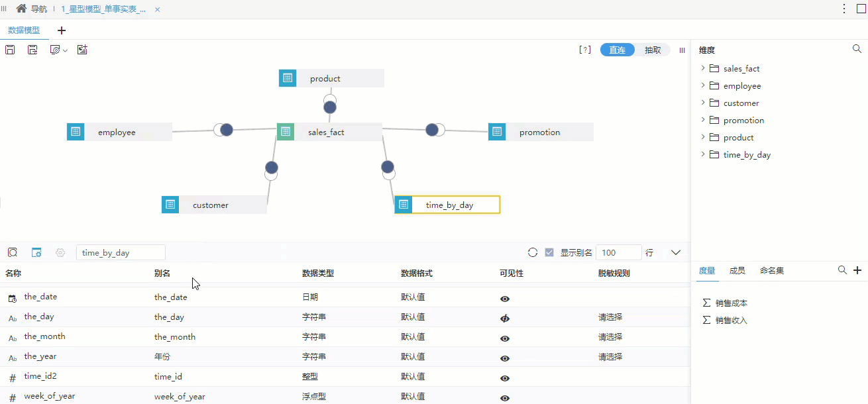The height and width of the screenshot is (404, 868).
Task: Select the 销售收入 measure
Action: [x=732, y=320]
